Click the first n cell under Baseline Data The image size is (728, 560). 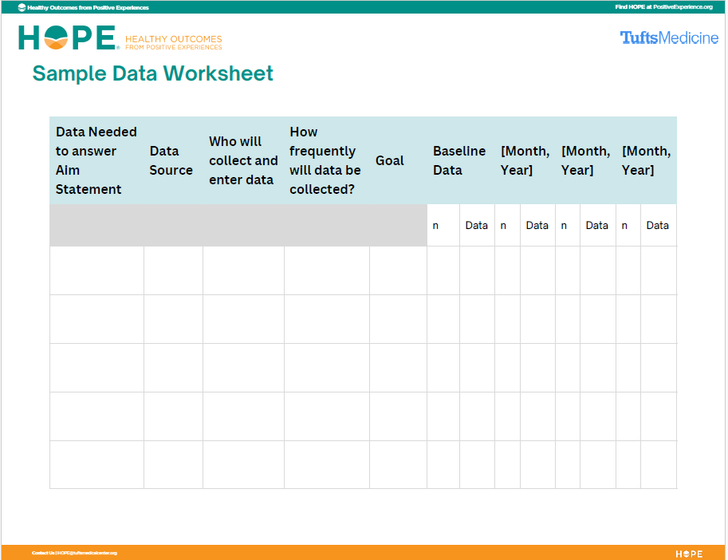443,225
